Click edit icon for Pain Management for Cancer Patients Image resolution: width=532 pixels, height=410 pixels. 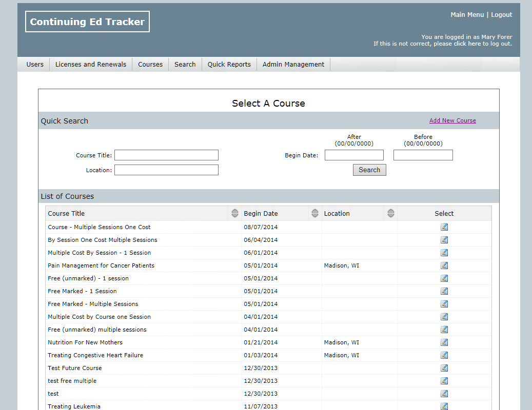point(444,265)
